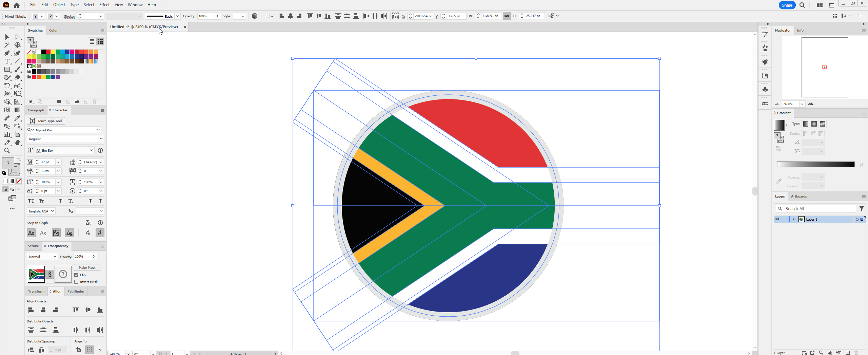The image size is (868, 355).
Task: Switch to the Color tab
Action: [53, 31]
